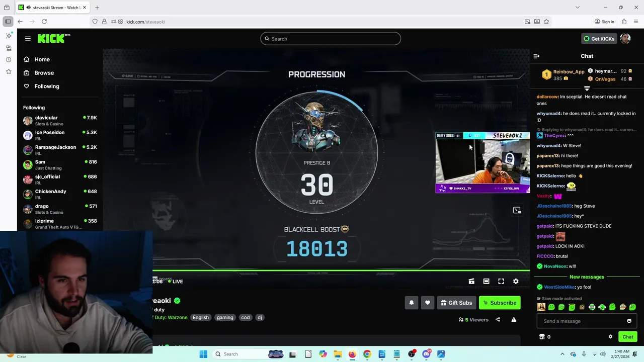644x362 pixels.
Task: Click Duty: Warzone category link
Action: 171,317
